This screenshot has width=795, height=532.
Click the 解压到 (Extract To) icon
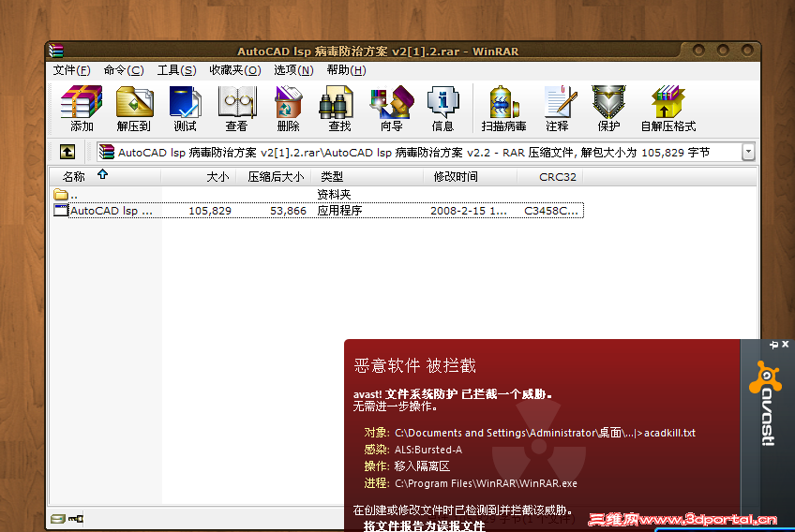point(134,109)
